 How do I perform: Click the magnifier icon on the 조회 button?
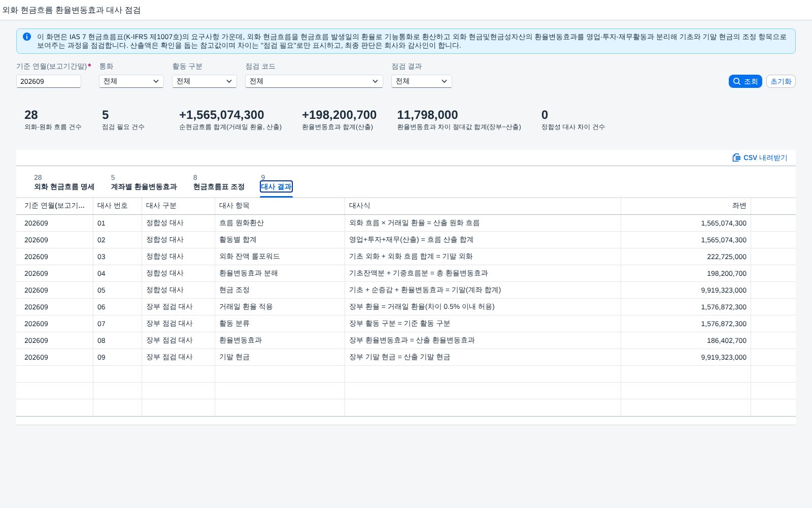tap(737, 81)
